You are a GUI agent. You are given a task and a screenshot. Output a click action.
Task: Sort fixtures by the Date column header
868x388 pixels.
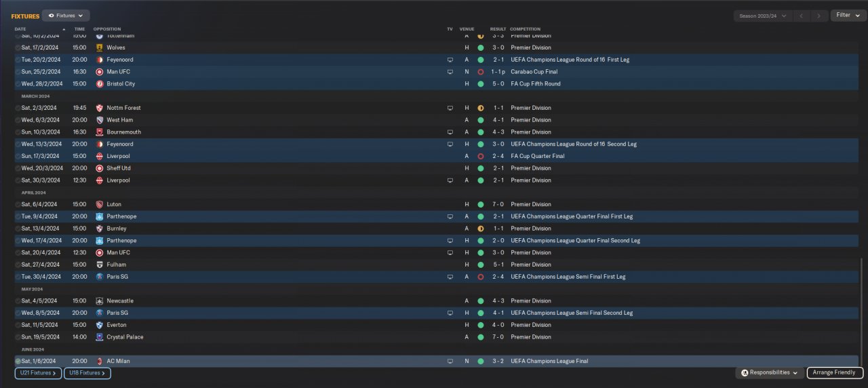coord(20,29)
